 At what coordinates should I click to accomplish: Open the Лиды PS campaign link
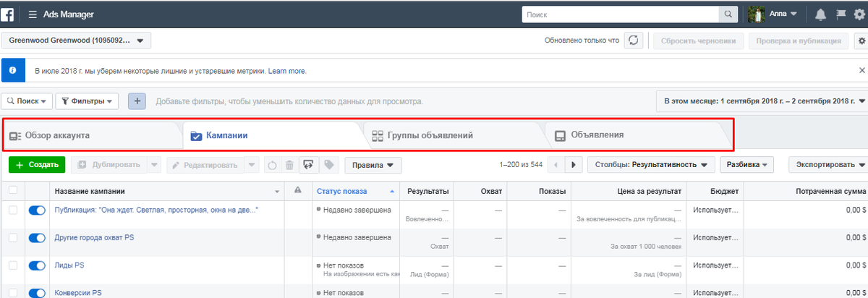[x=69, y=265]
